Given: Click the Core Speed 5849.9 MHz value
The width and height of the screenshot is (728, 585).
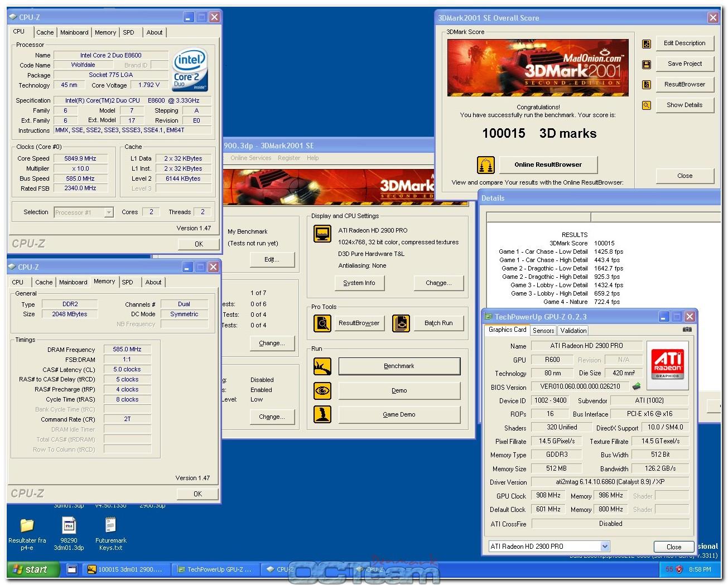Looking at the screenshot, I should click(80, 158).
